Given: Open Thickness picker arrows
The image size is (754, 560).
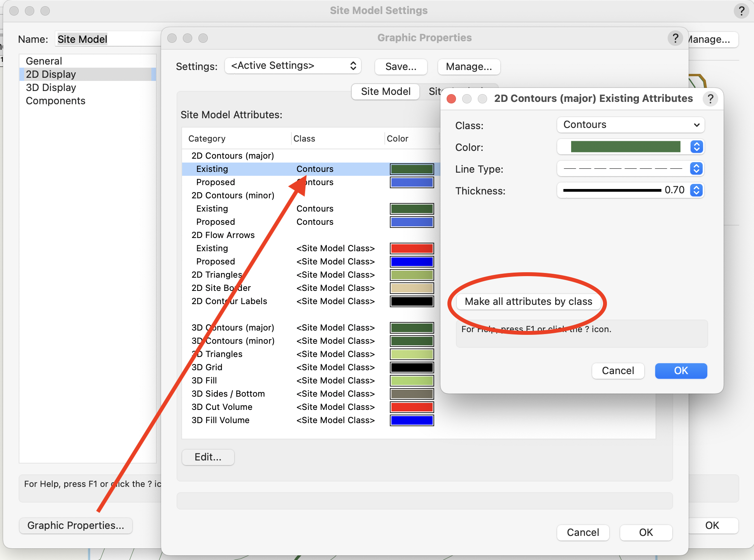Looking at the screenshot, I should [x=697, y=190].
